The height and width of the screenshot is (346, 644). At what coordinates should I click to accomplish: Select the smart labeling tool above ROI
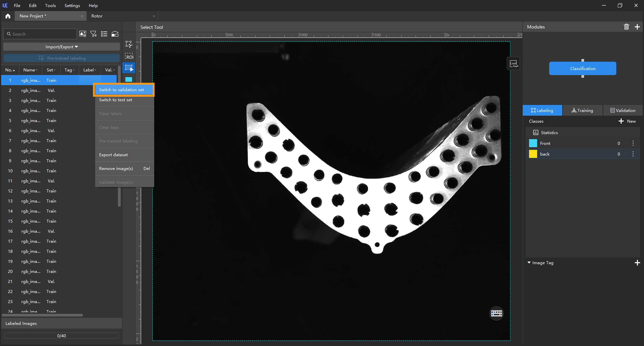click(129, 44)
